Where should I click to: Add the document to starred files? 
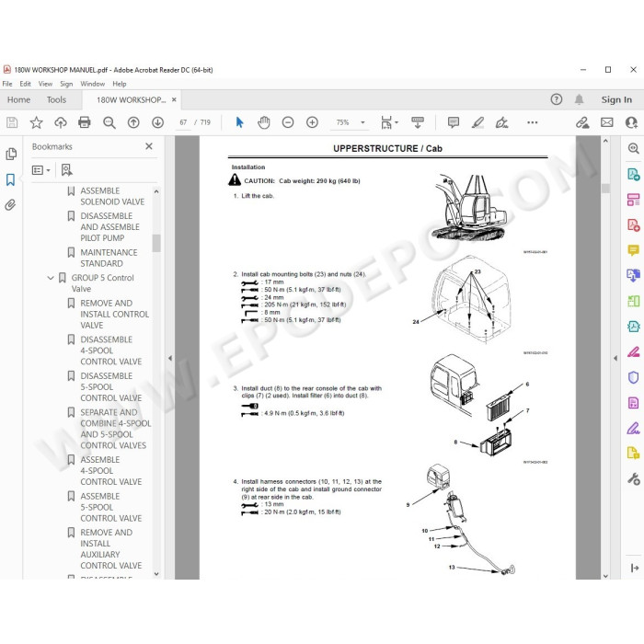36,122
